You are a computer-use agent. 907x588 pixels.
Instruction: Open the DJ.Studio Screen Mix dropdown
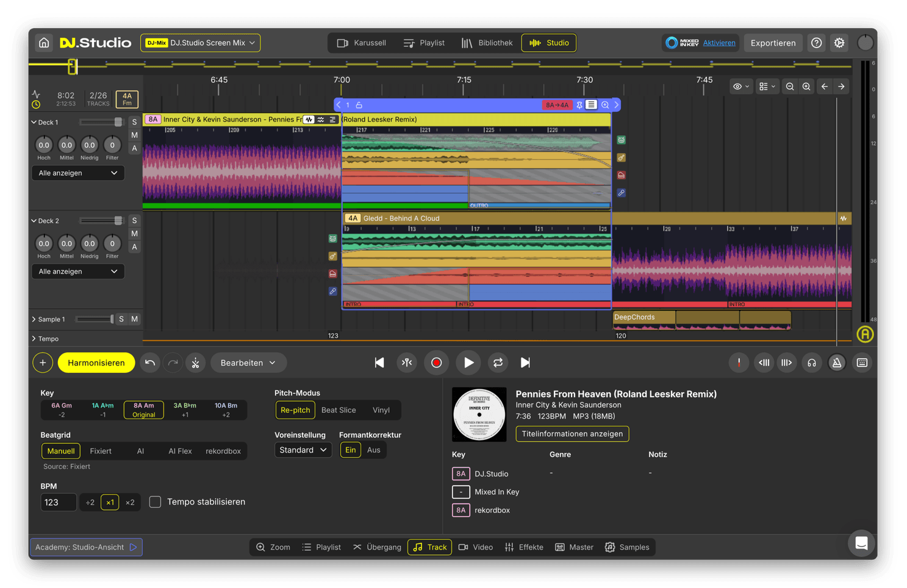[200, 43]
